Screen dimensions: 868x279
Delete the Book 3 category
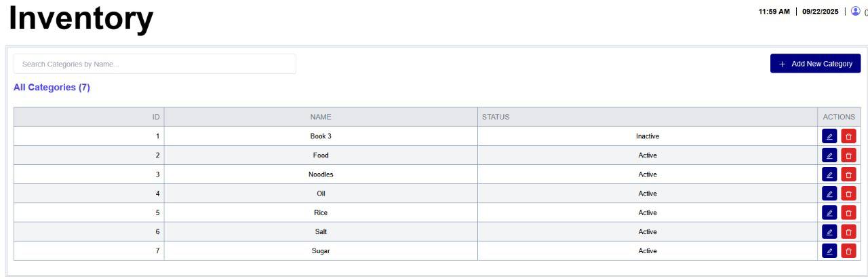point(848,136)
